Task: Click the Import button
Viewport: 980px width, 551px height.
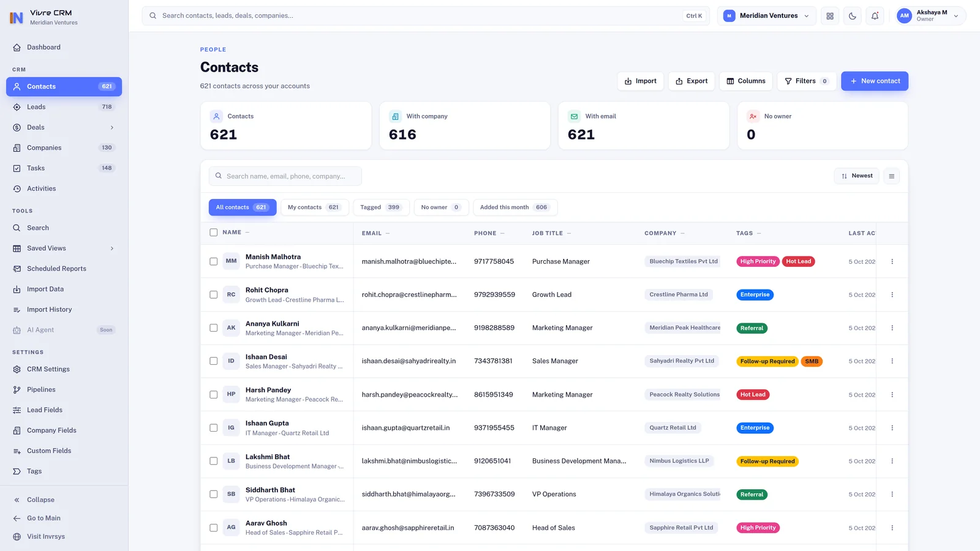Action: pos(641,81)
